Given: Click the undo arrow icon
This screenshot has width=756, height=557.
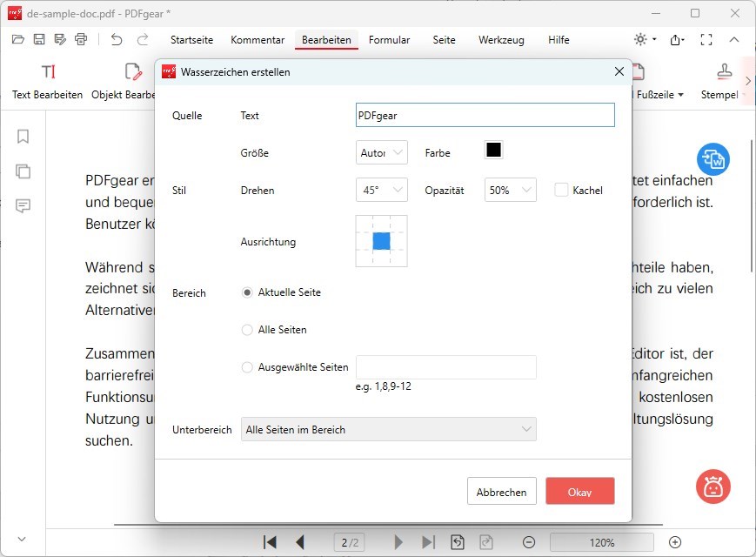Looking at the screenshot, I should click(117, 39).
